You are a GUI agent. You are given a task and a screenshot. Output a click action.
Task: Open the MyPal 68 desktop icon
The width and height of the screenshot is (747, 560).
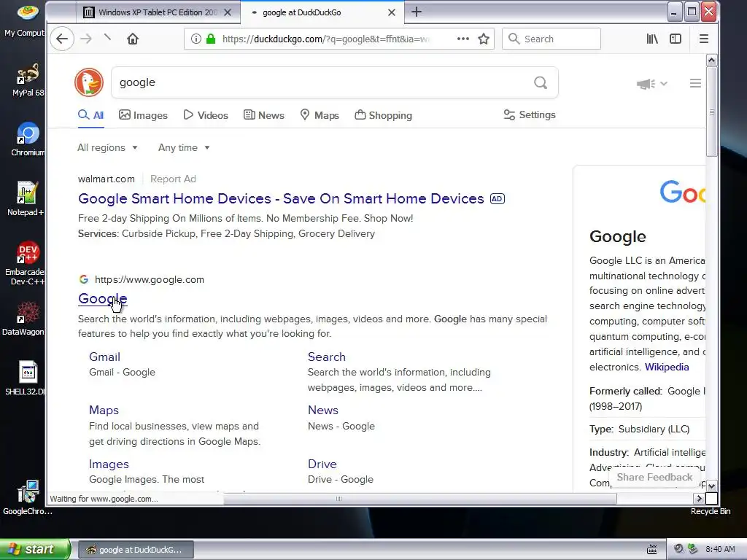(27, 80)
